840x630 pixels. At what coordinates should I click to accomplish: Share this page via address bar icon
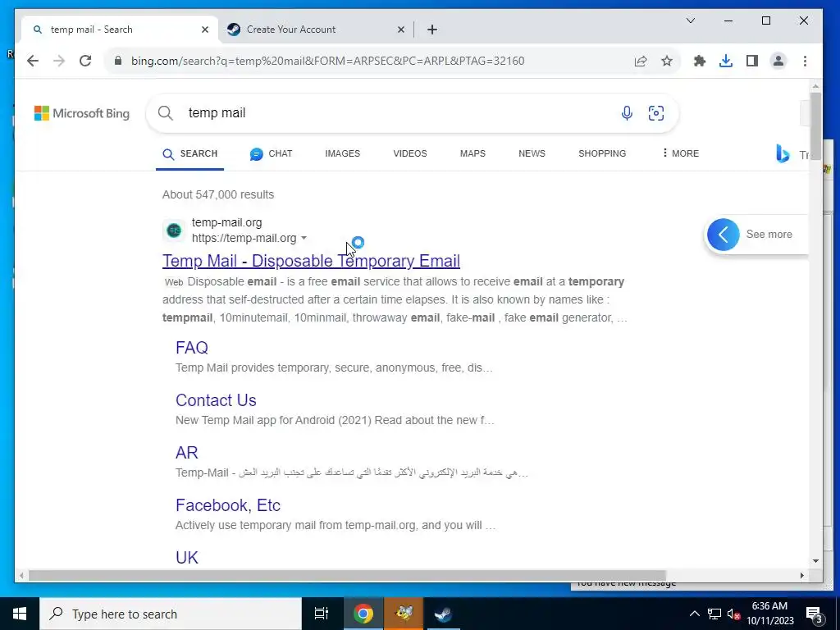(x=640, y=61)
